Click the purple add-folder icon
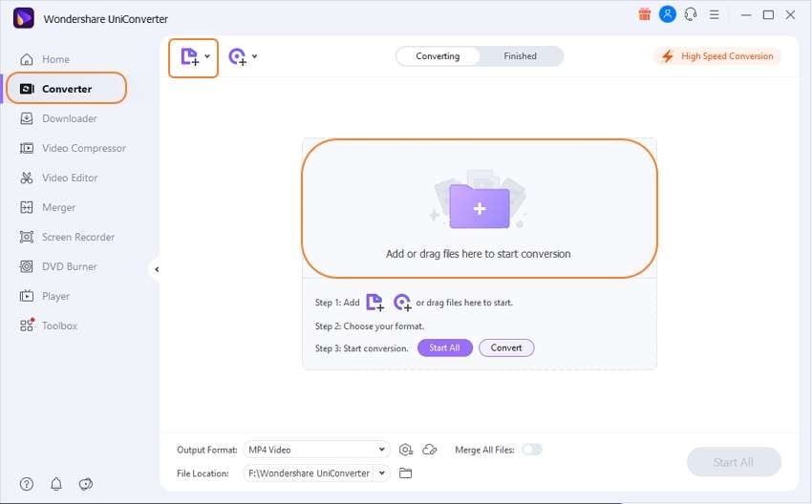This screenshot has height=504, width=812. pos(480,206)
